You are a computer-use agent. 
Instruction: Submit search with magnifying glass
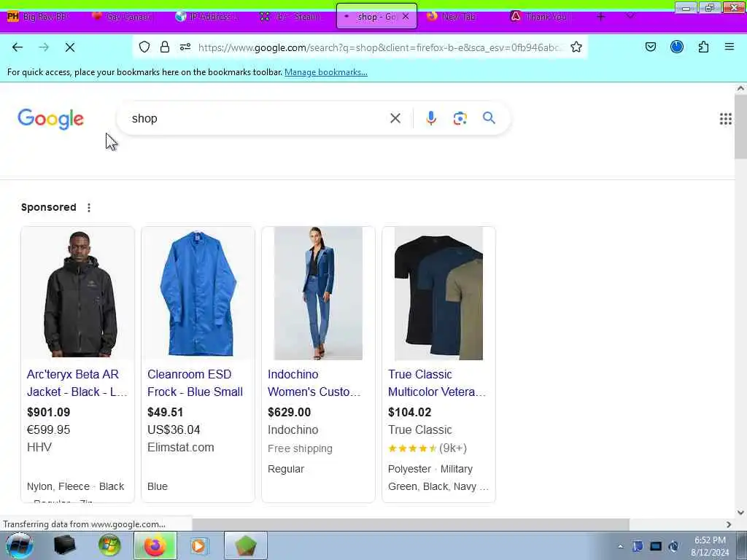pyautogui.click(x=489, y=117)
